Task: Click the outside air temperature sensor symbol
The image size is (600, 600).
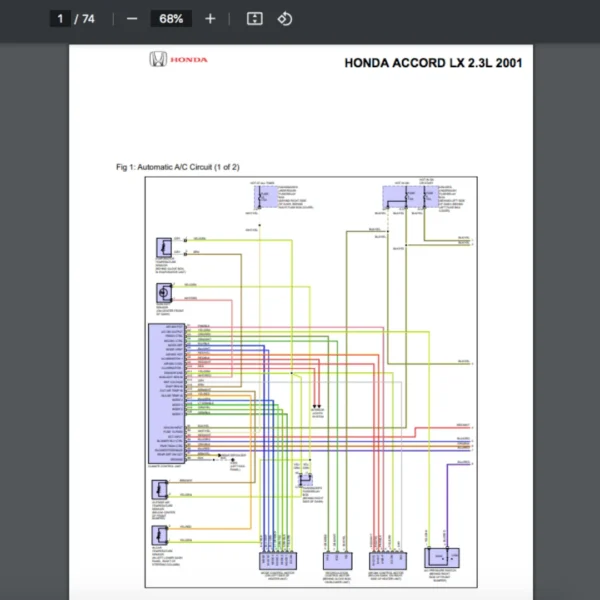Action: click(x=160, y=489)
